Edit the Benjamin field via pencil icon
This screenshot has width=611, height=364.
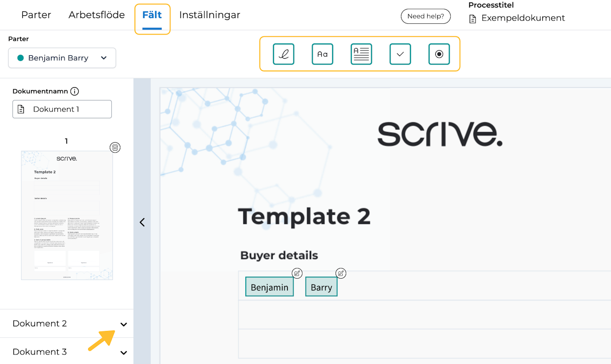(x=297, y=273)
